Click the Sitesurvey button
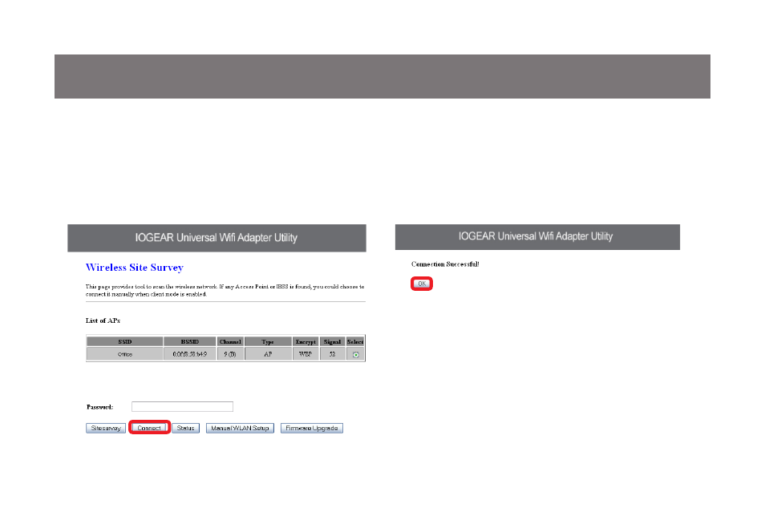The image size is (765, 532). [106, 428]
